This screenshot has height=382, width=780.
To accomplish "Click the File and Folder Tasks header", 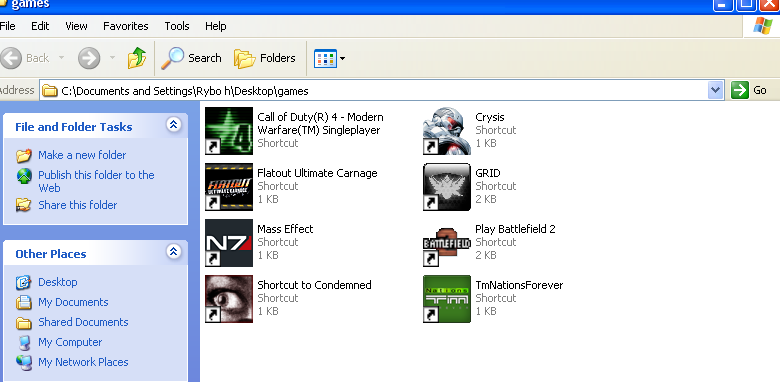I will pos(74,127).
